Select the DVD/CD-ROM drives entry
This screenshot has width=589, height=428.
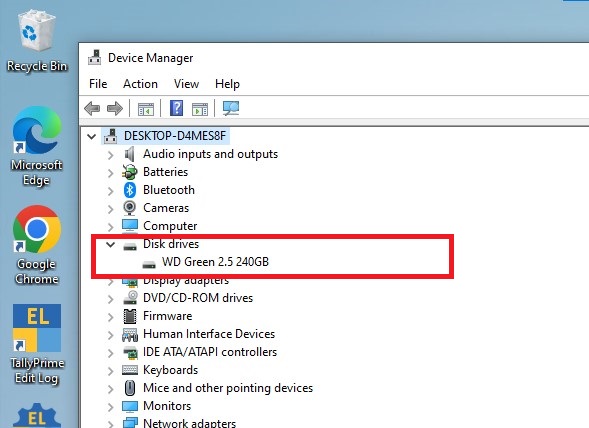coord(198,298)
